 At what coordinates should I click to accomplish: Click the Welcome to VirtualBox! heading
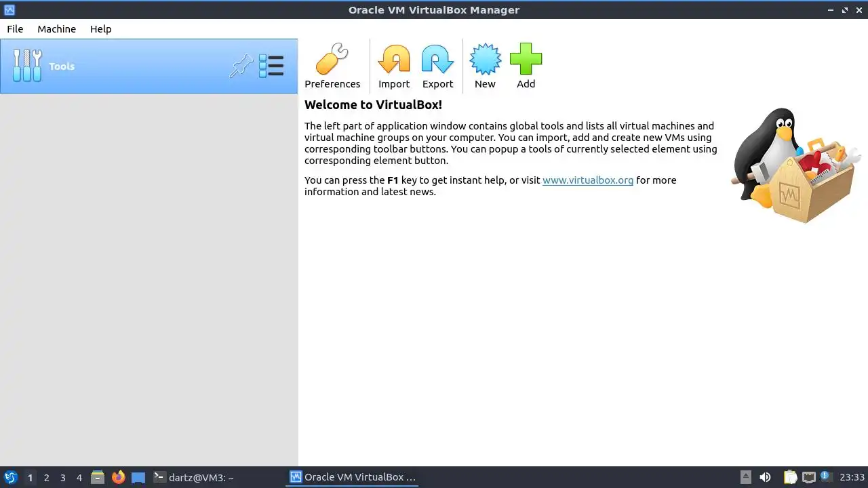(x=373, y=105)
